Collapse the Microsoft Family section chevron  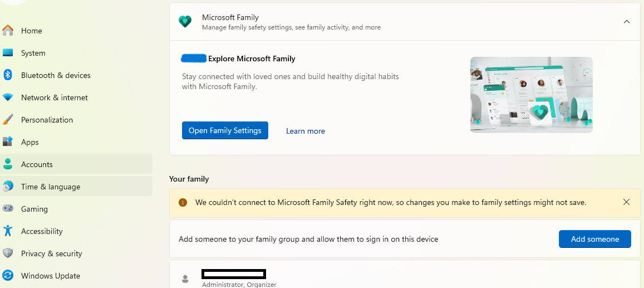click(627, 22)
